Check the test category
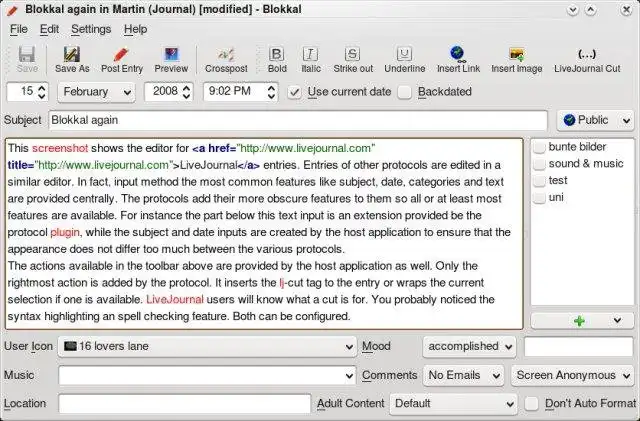This screenshot has width=640, height=421. [539, 180]
